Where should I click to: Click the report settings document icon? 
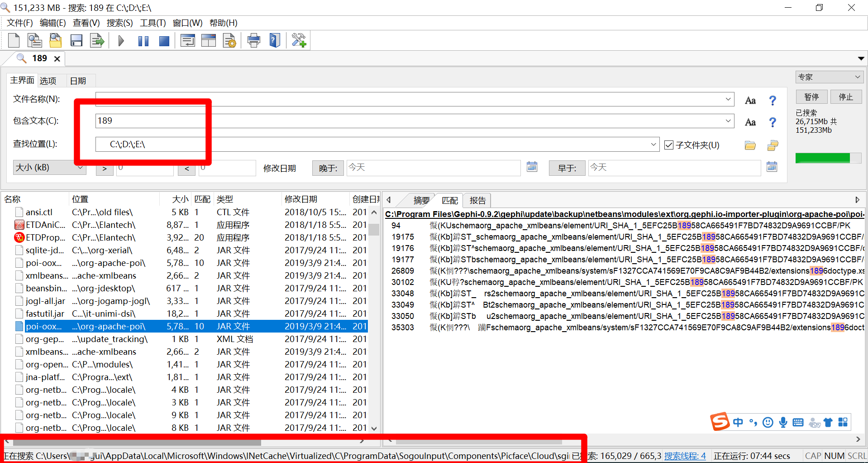[x=229, y=41]
